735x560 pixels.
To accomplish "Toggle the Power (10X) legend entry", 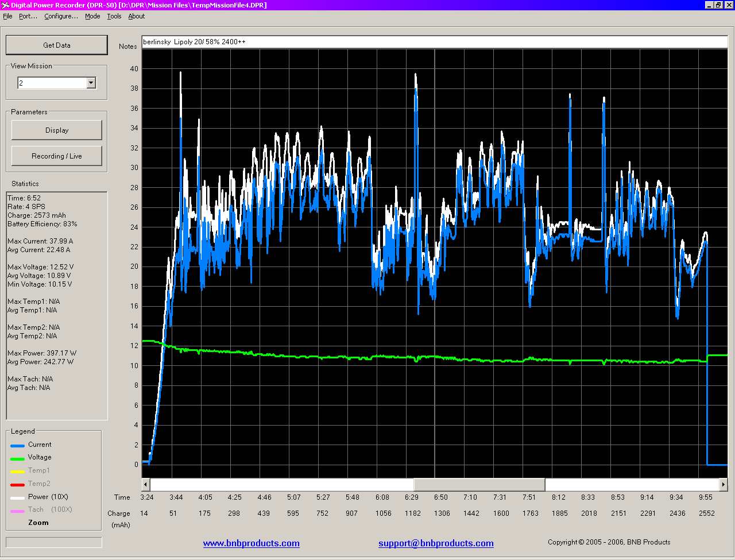I will [48, 497].
